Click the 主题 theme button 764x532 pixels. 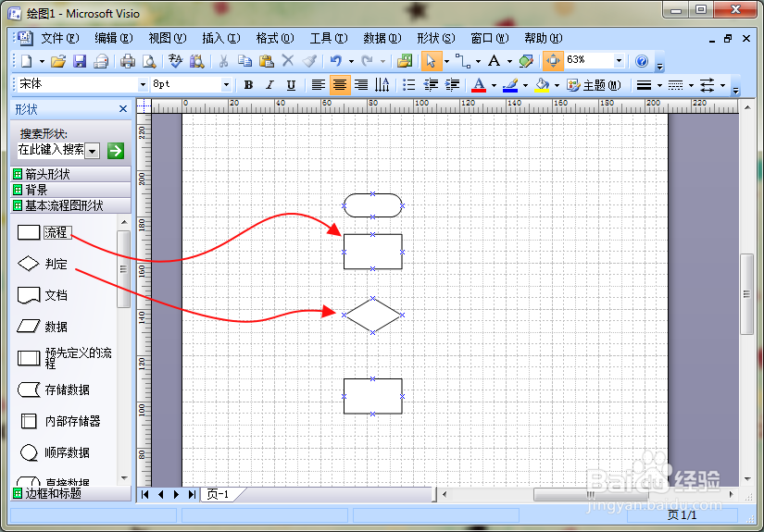[x=594, y=85]
